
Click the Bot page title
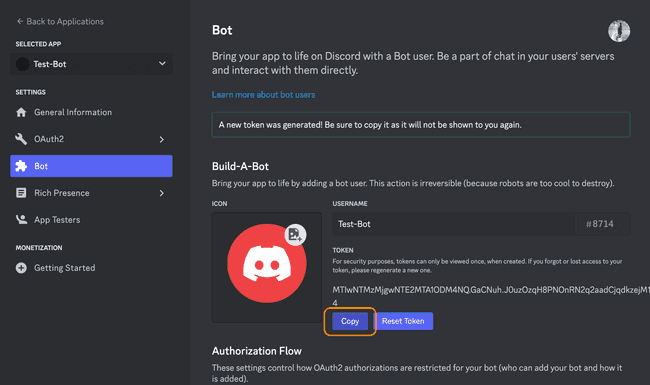[x=222, y=31]
